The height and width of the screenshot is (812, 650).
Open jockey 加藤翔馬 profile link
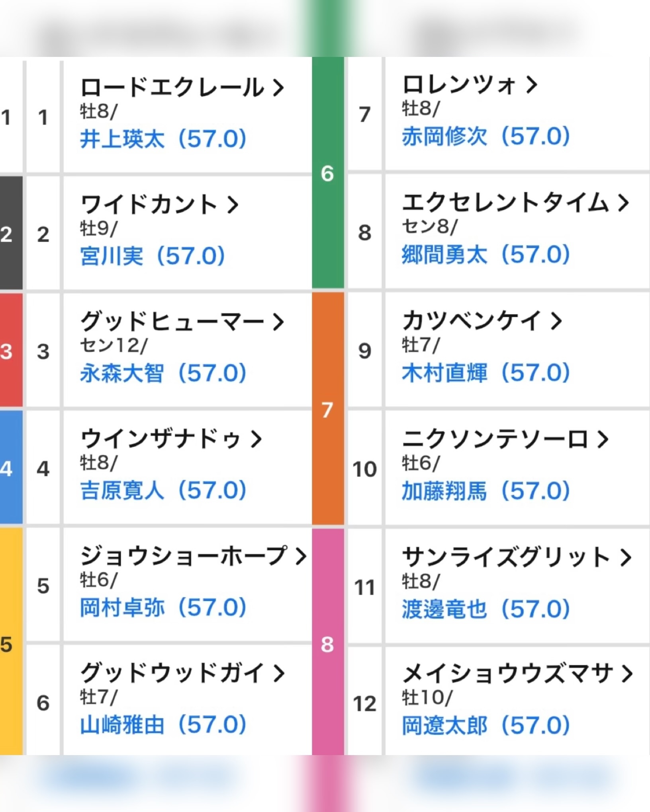coord(444,491)
